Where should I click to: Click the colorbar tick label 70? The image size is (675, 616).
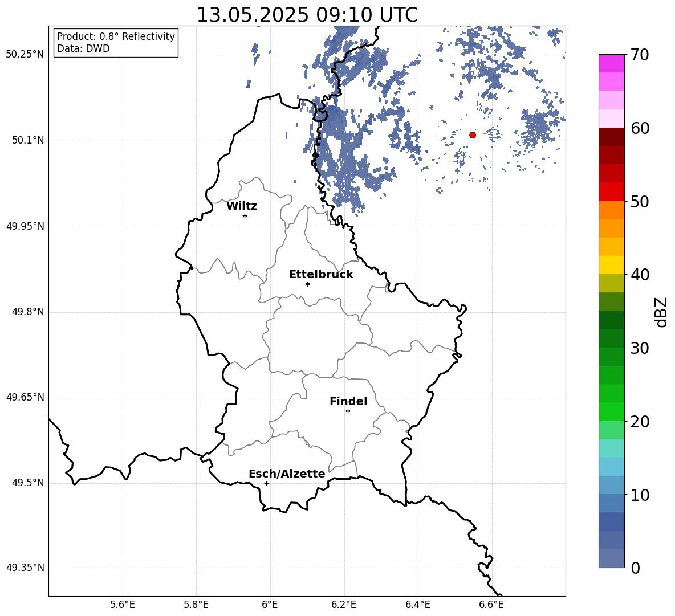tap(640, 55)
